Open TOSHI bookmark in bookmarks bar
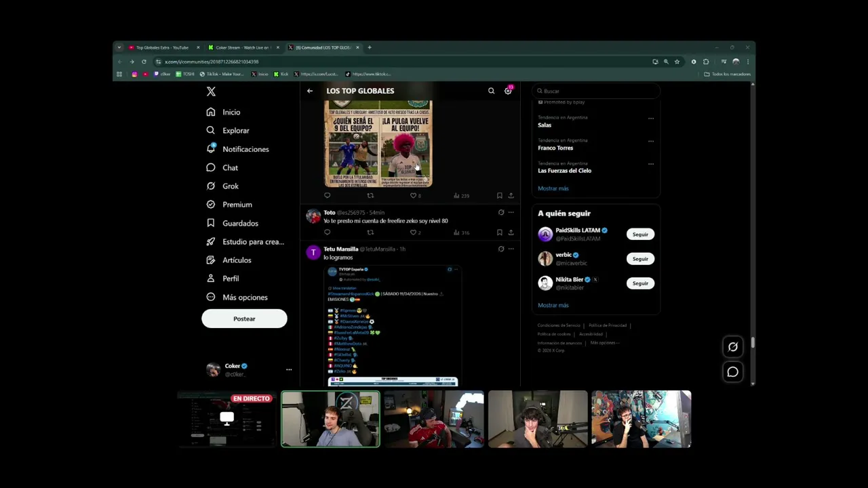The width and height of the screenshot is (868, 488). click(185, 74)
